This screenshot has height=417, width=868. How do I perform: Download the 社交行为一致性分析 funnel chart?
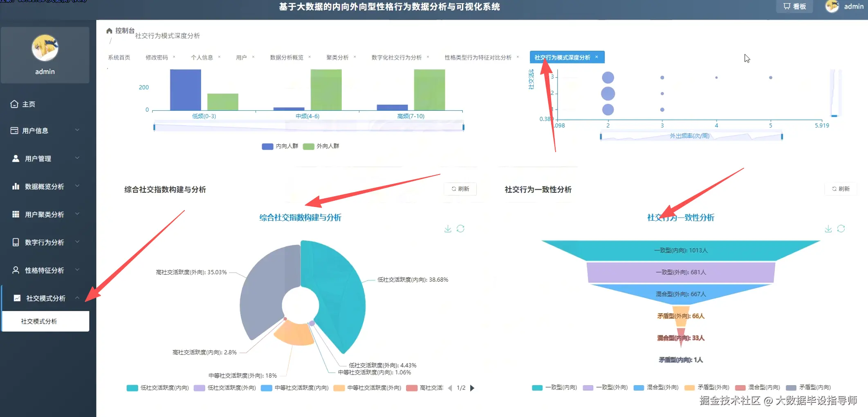click(x=828, y=229)
